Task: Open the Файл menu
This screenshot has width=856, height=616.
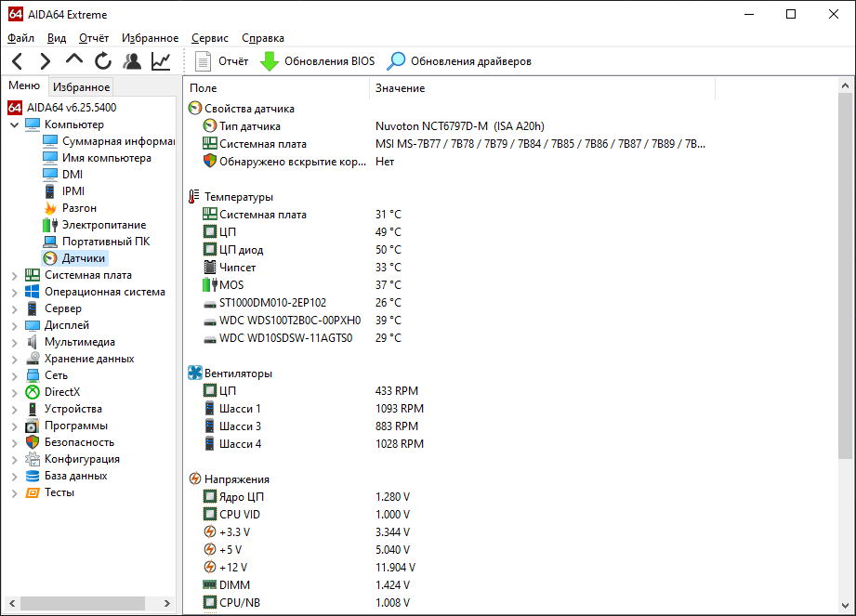Action: coord(20,38)
